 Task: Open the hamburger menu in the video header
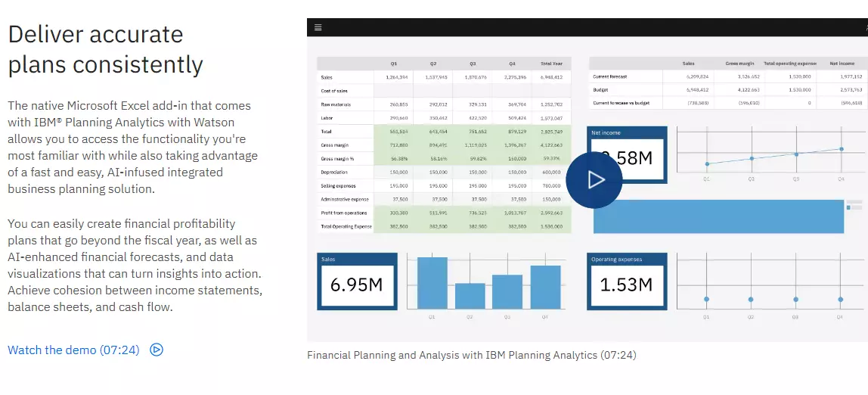coord(318,27)
